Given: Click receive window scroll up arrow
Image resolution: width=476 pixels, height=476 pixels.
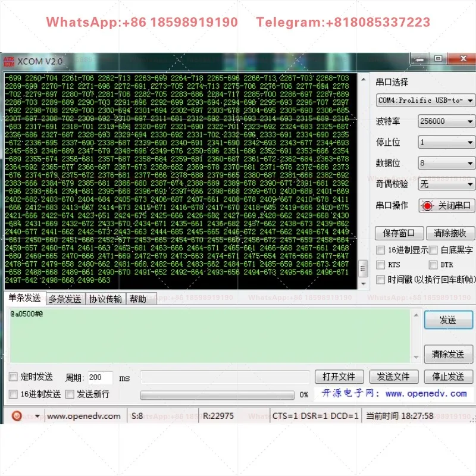Looking at the screenshot, I should point(364,80).
